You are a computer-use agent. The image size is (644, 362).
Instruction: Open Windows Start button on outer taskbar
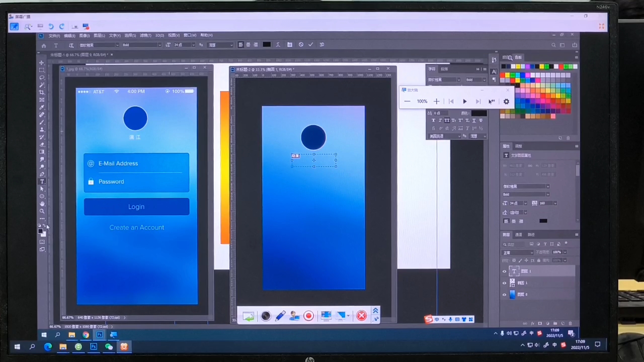click(17, 346)
